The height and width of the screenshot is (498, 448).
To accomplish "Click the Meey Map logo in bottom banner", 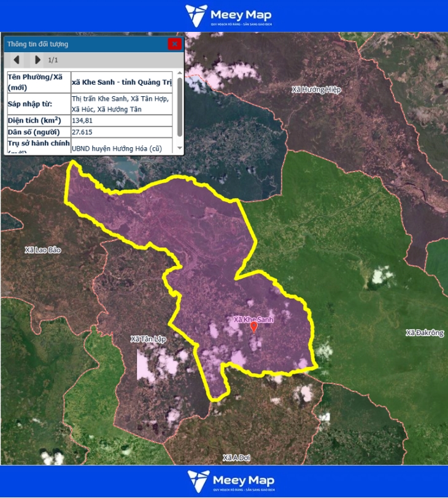I will tap(230, 481).
